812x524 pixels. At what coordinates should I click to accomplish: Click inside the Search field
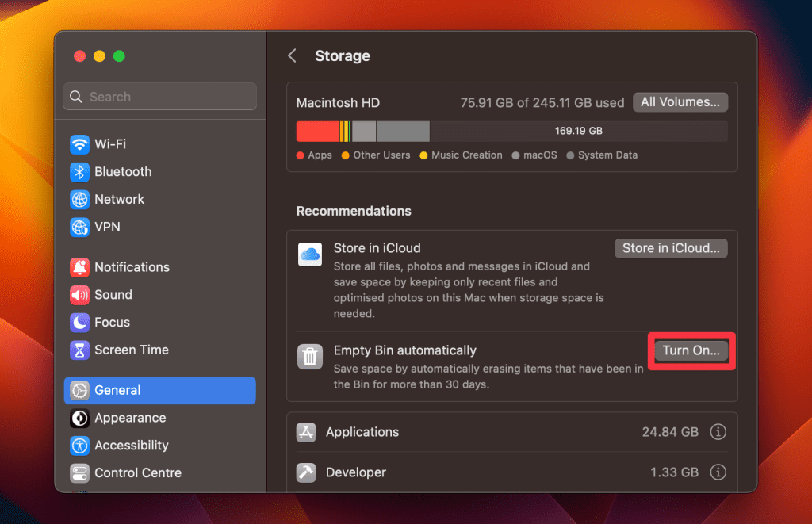(x=159, y=96)
